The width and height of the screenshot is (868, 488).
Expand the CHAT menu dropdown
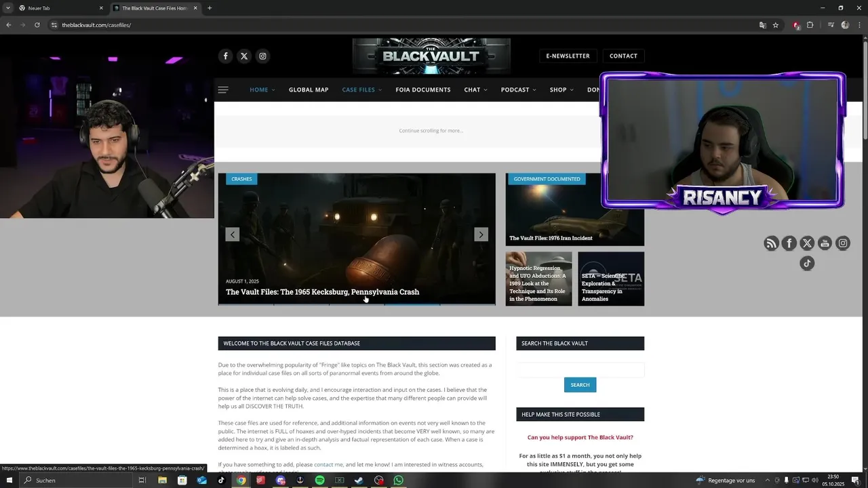485,90
